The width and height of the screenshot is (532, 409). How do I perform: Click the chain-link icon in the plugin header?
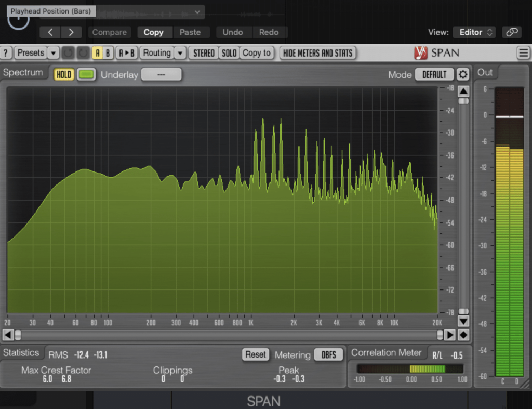pos(512,32)
